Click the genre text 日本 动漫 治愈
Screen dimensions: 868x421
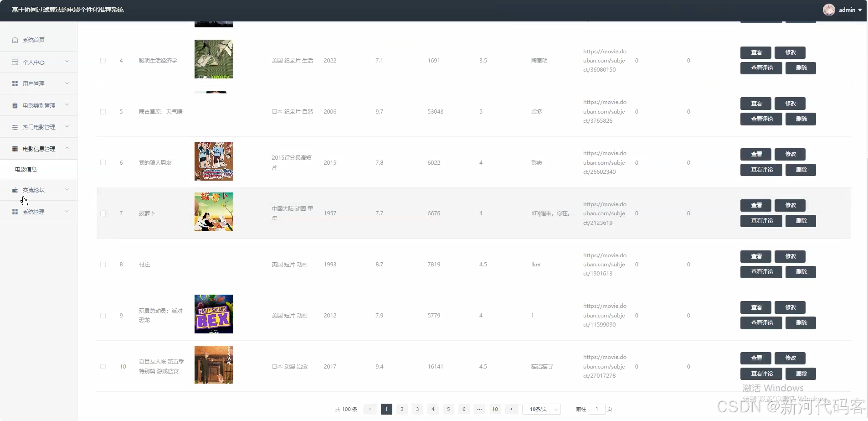290,367
